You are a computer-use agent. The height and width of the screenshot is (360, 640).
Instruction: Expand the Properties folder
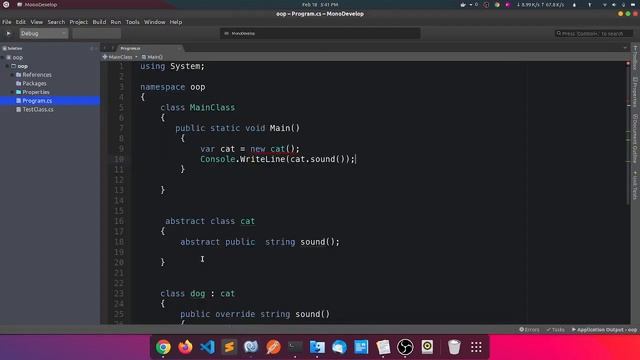(12, 92)
